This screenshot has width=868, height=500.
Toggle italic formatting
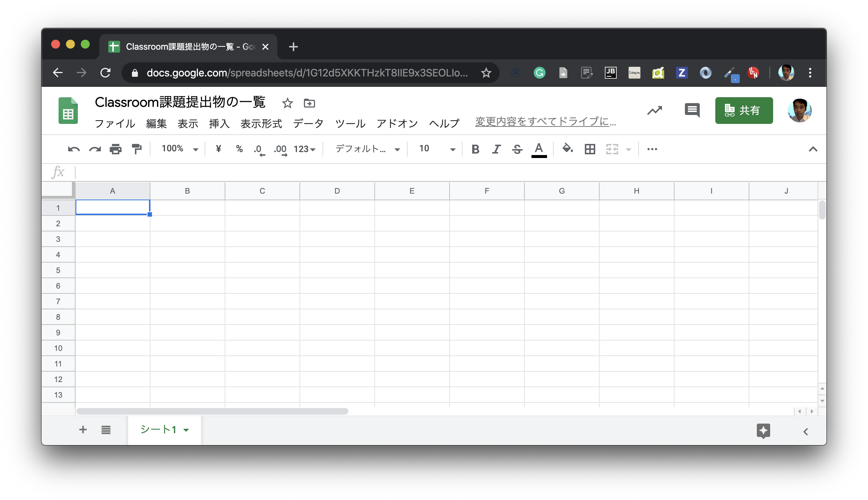(x=496, y=149)
